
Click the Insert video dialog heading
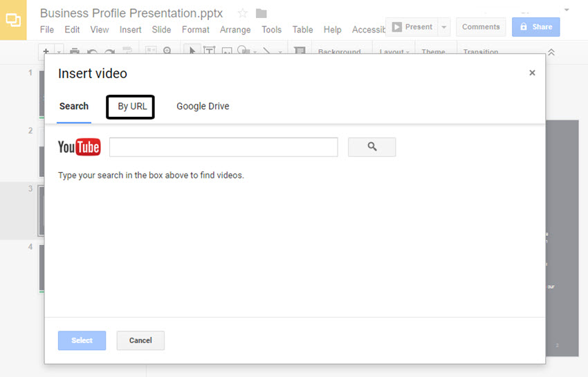92,73
